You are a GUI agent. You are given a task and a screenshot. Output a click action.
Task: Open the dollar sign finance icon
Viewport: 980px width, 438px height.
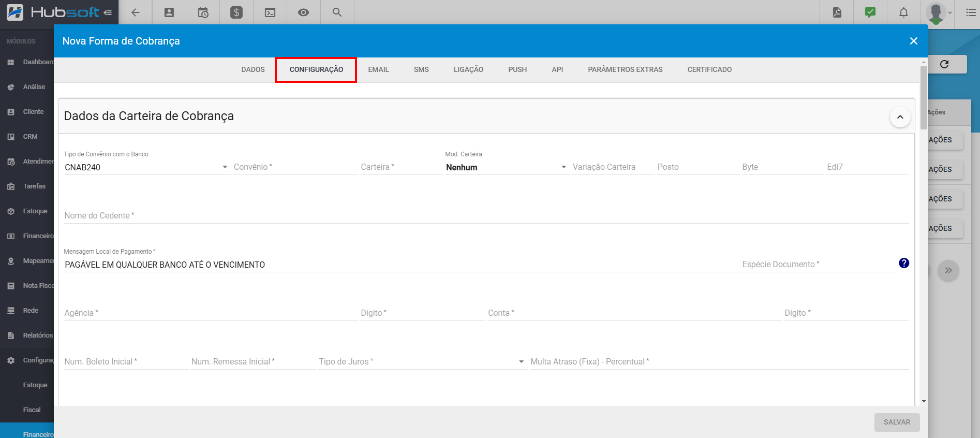236,12
